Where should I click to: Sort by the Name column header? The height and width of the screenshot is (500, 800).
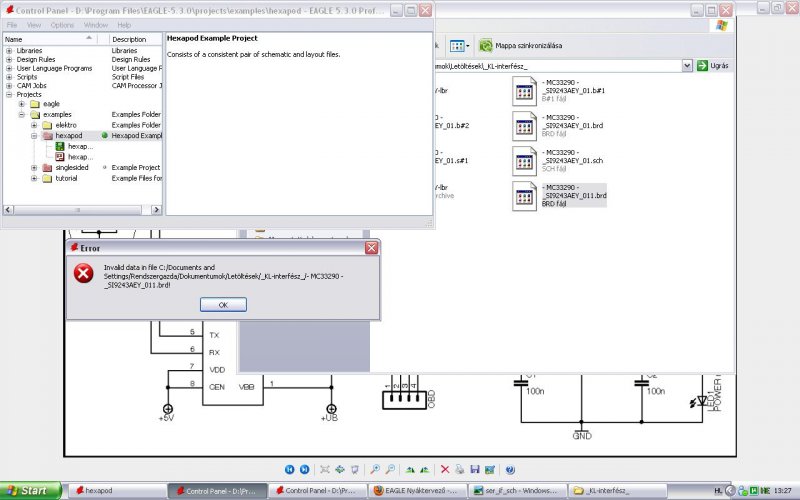click(x=49, y=39)
